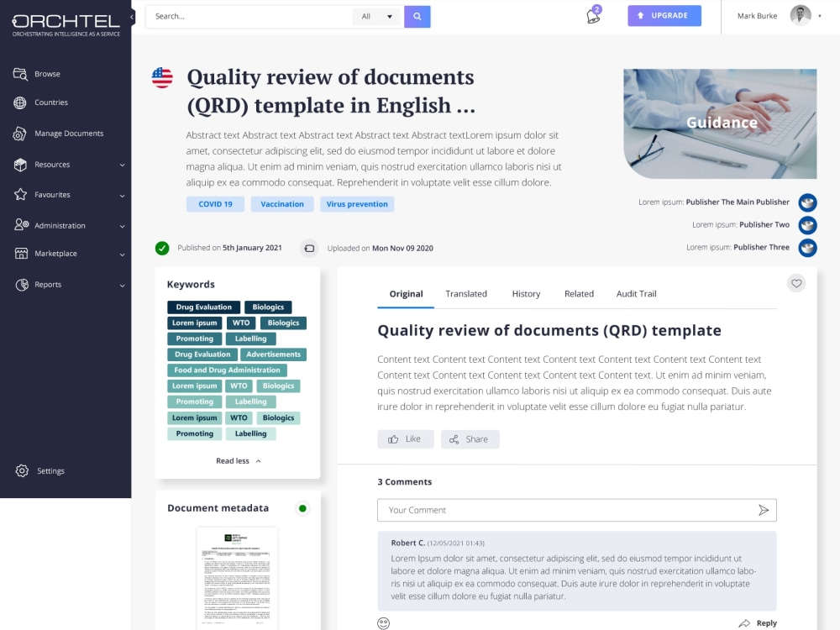Click the Share button
This screenshot has height=630, width=840.
click(470, 439)
